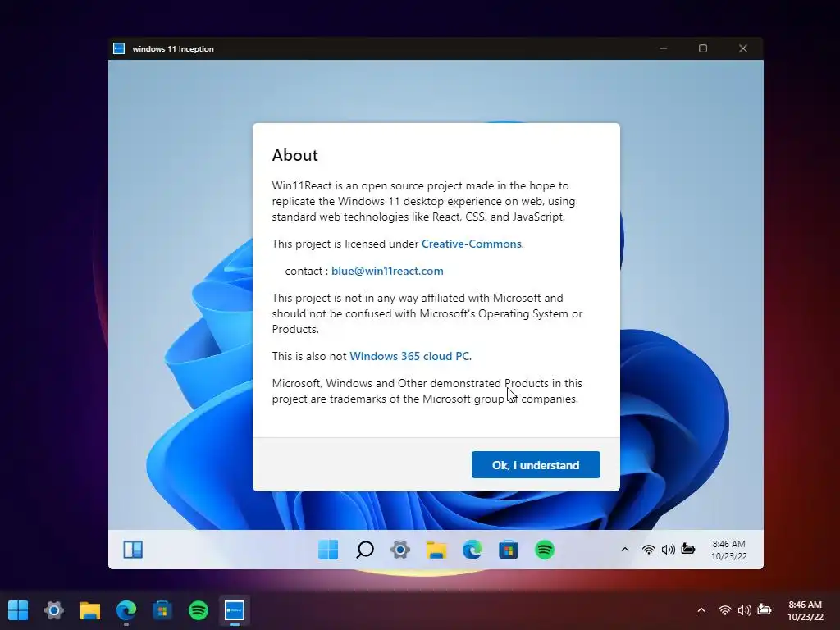Open outer taskbar clock showing 8:46 AM

click(806, 610)
